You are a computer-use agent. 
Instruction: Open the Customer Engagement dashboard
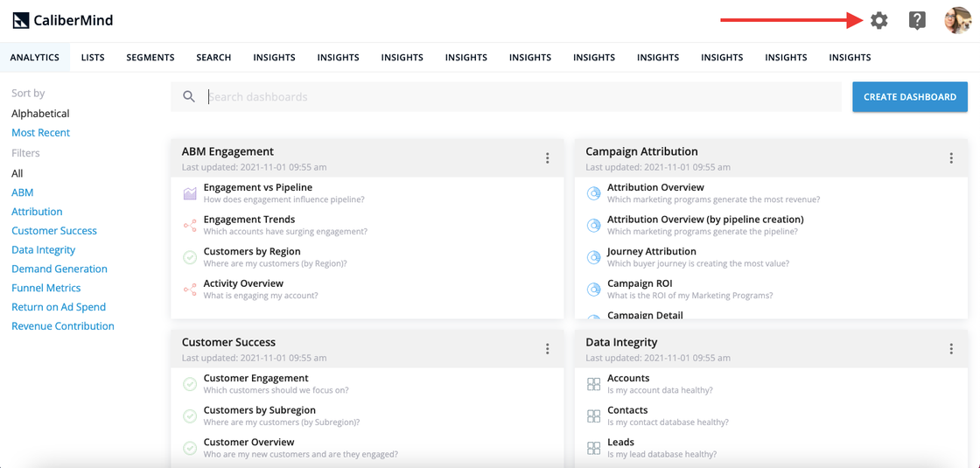[255, 378]
